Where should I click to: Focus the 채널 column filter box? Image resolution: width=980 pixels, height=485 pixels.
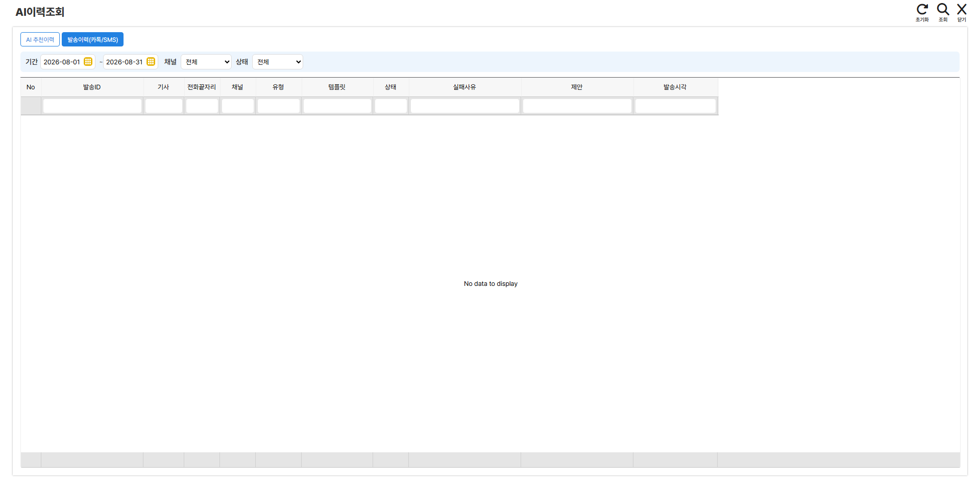tap(238, 106)
